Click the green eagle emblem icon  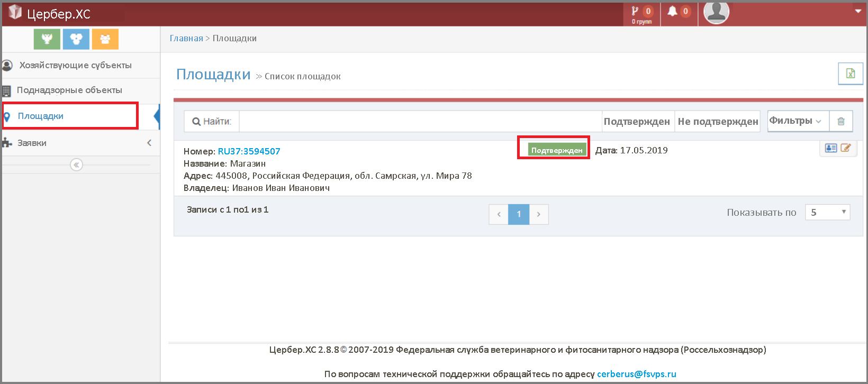47,39
